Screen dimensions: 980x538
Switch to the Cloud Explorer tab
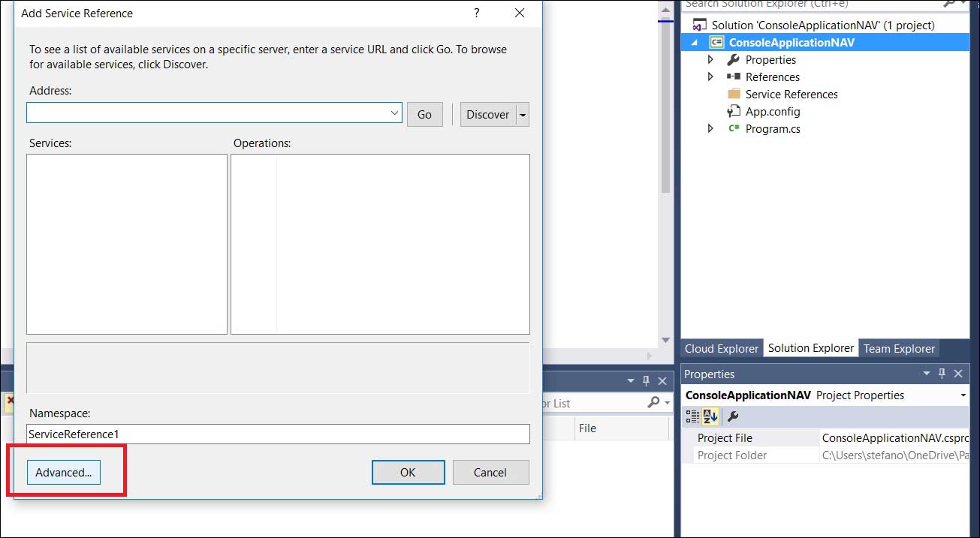click(x=722, y=348)
